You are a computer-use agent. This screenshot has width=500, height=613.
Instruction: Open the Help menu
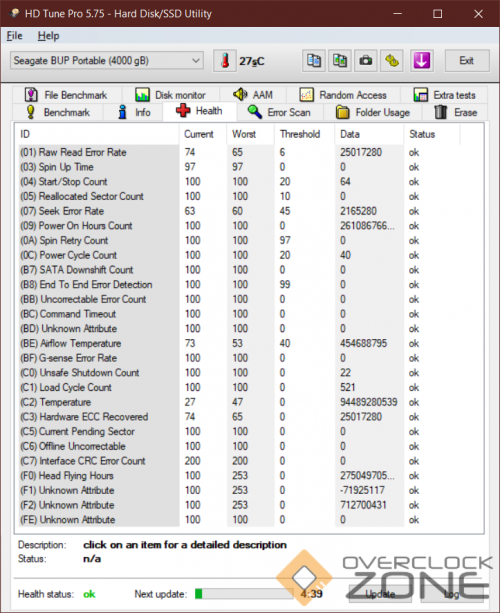(x=48, y=36)
